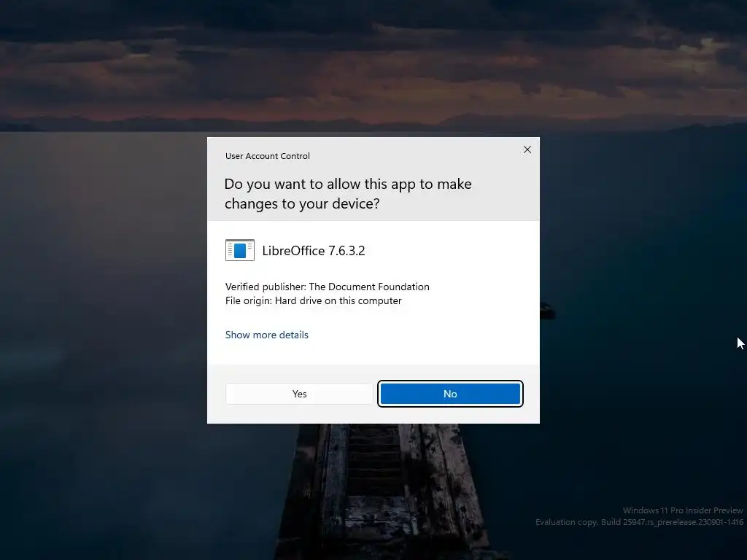Click File origin: Hard drive text
747x560 pixels.
(x=314, y=301)
